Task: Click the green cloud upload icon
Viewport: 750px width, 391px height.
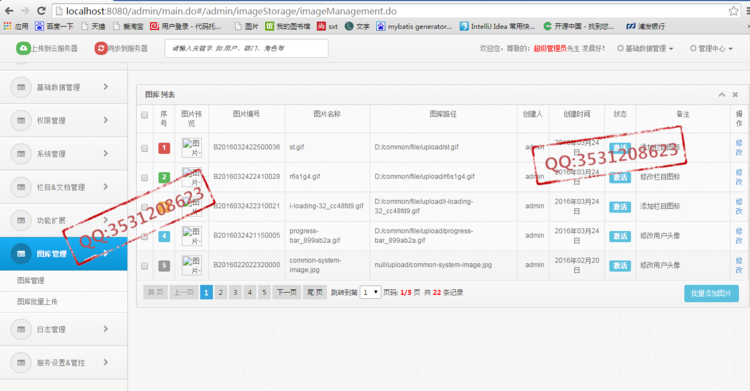Action: [x=22, y=48]
